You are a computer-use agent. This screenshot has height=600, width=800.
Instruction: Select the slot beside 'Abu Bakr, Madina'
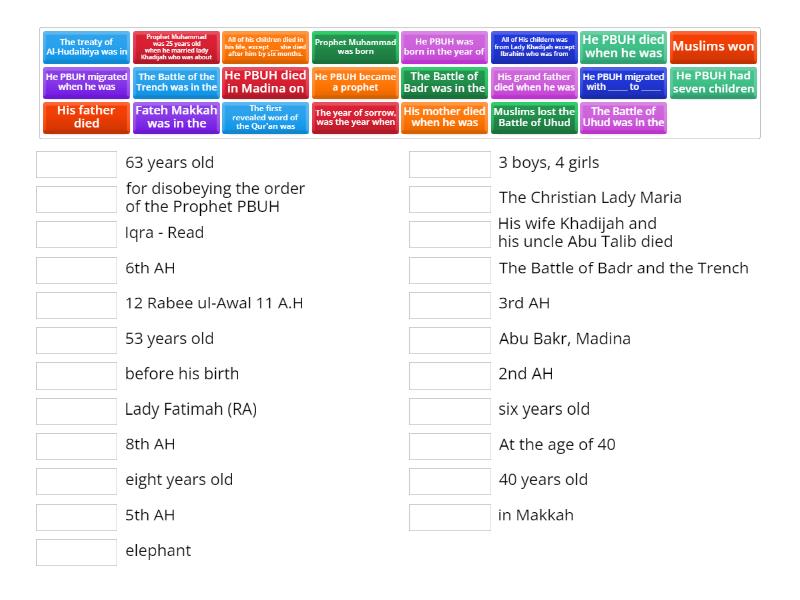tap(450, 339)
